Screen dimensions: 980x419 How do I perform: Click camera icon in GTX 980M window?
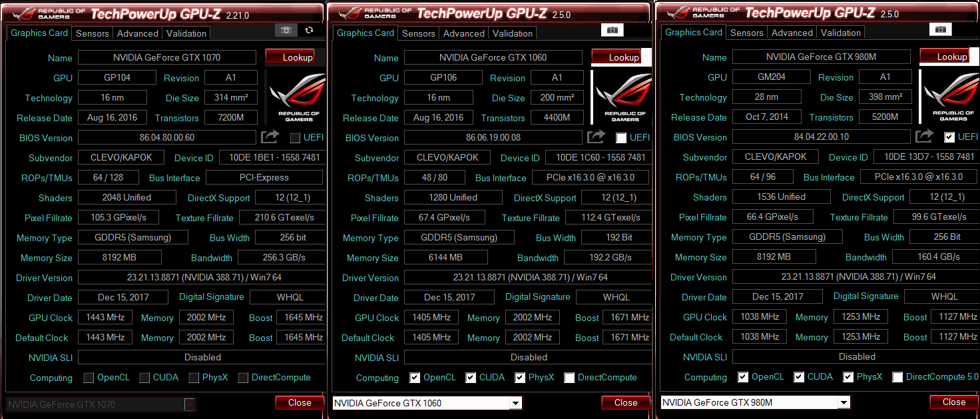pyautogui.click(x=940, y=29)
